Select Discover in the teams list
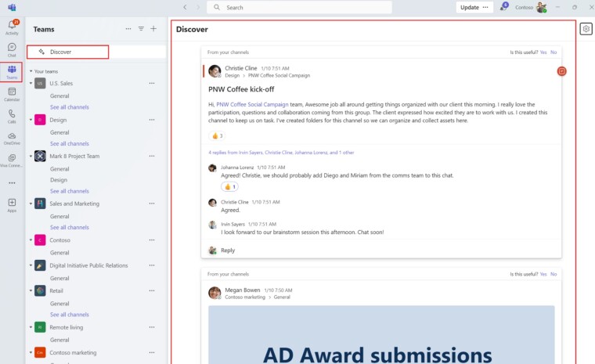Image resolution: width=595 pixels, height=364 pixels. 96,52
